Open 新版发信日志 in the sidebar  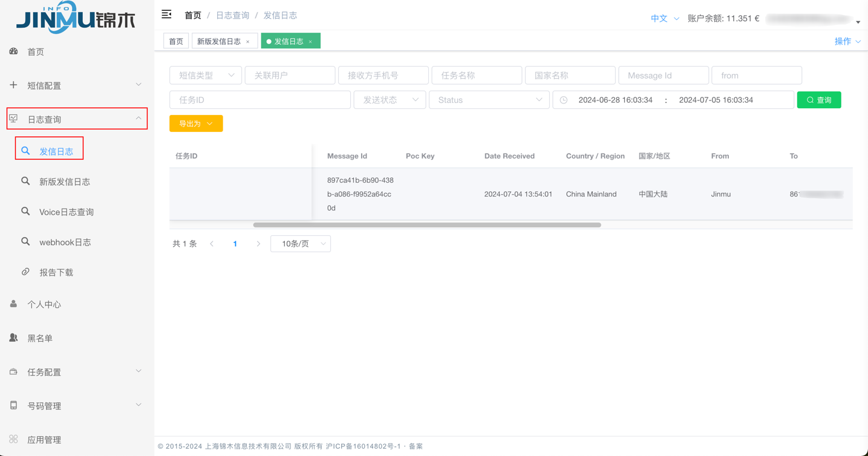(65, 181)
